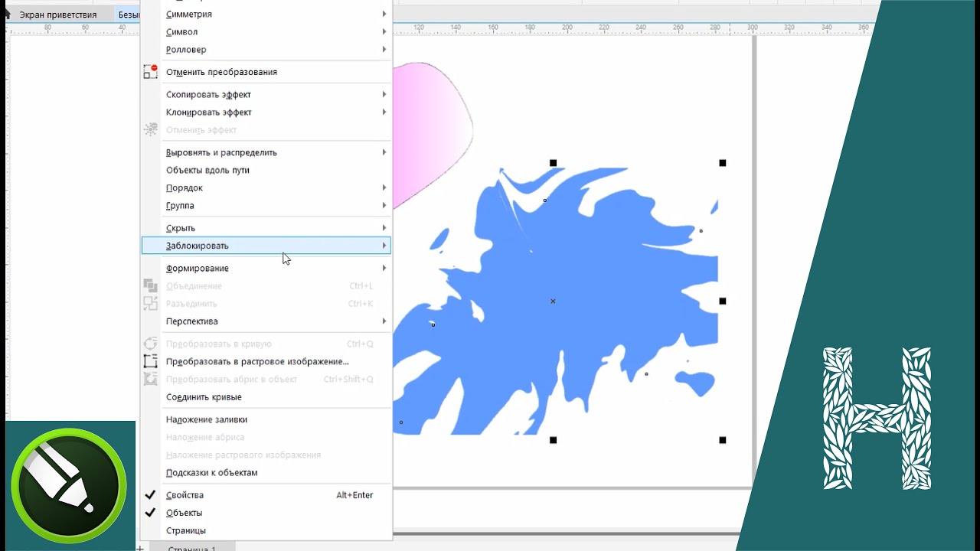Open the Ролловер submenu
980x551 pixels.
click(266, 49)
